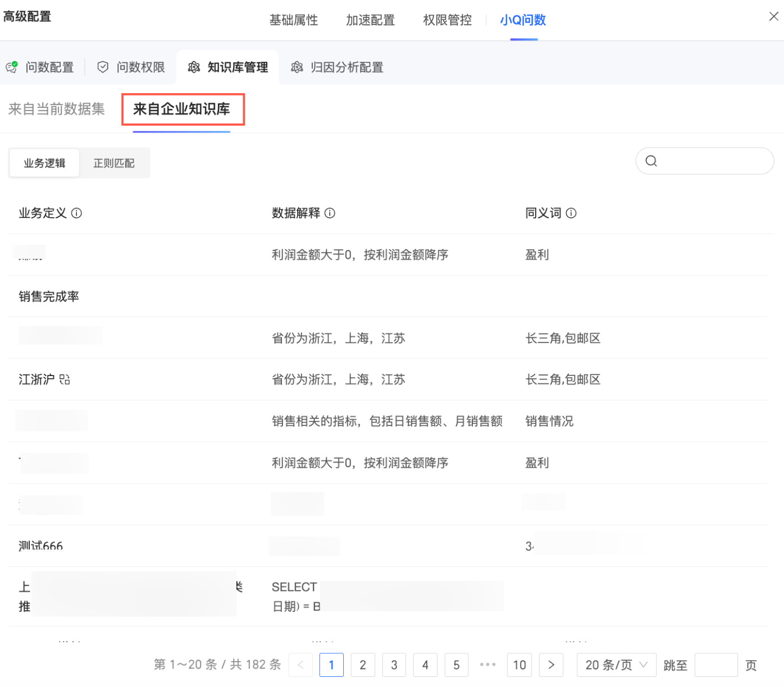Go to next page arrow
The image size is (784, 687).
(x=551, y=665)
